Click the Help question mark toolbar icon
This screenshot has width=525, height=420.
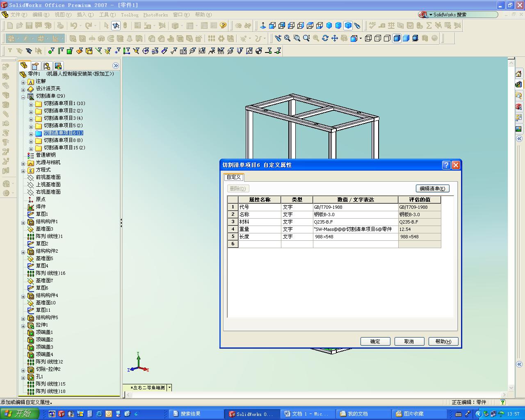click(x=223, y=25)
